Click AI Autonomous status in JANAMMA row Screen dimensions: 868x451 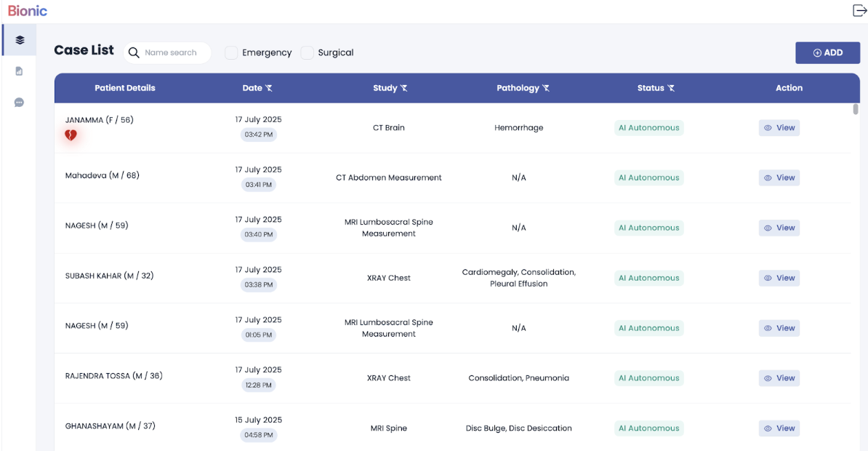[648, 128]
